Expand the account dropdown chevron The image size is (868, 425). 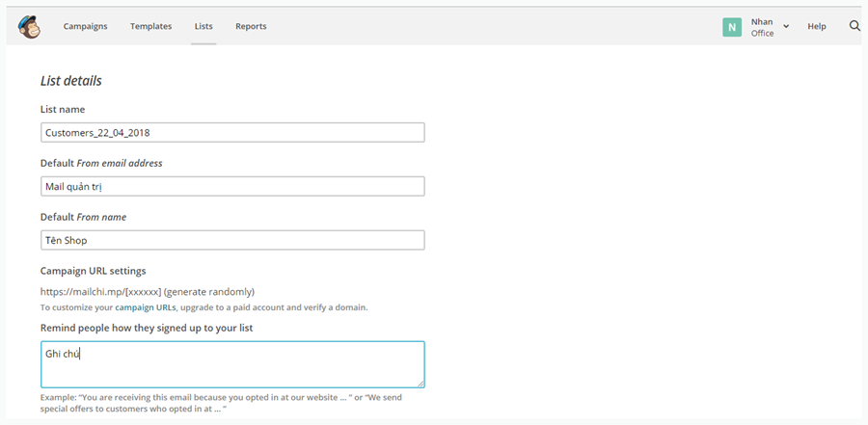pyautogui.click(x=786, y=27)
